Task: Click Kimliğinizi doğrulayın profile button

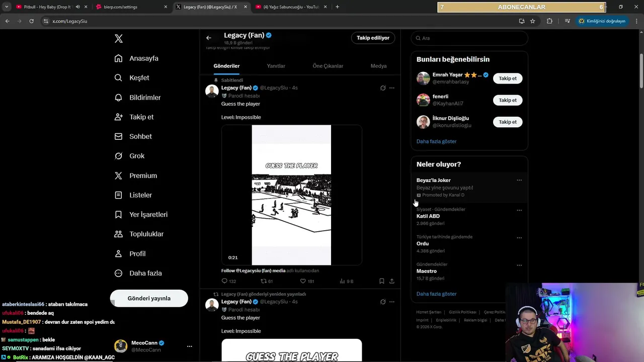Action: 602,21
